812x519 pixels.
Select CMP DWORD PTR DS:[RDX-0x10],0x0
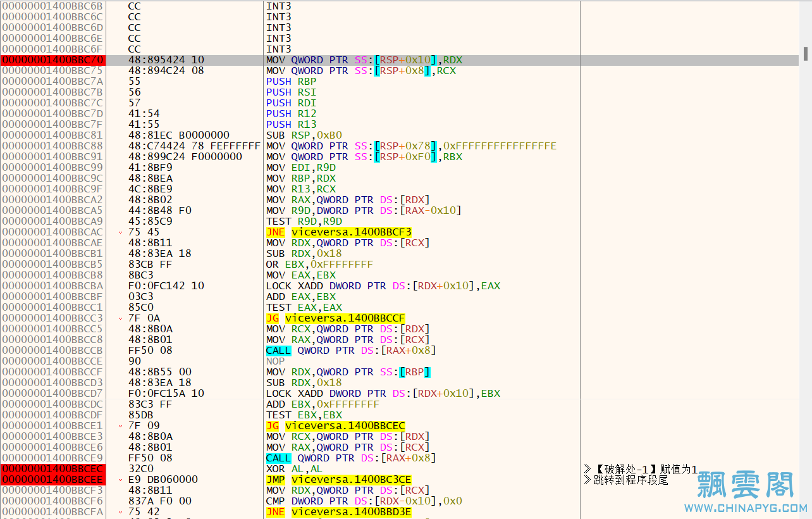[364, 501]
